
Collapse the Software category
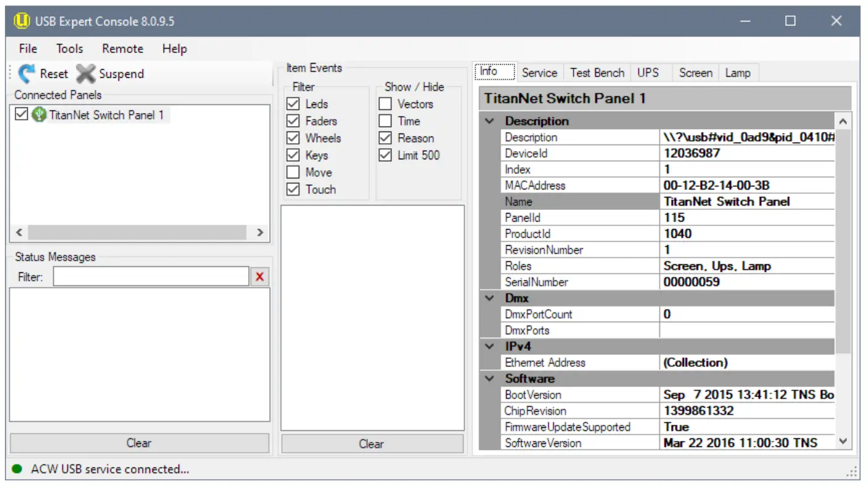pyautogui.click(x=490, y=378)
